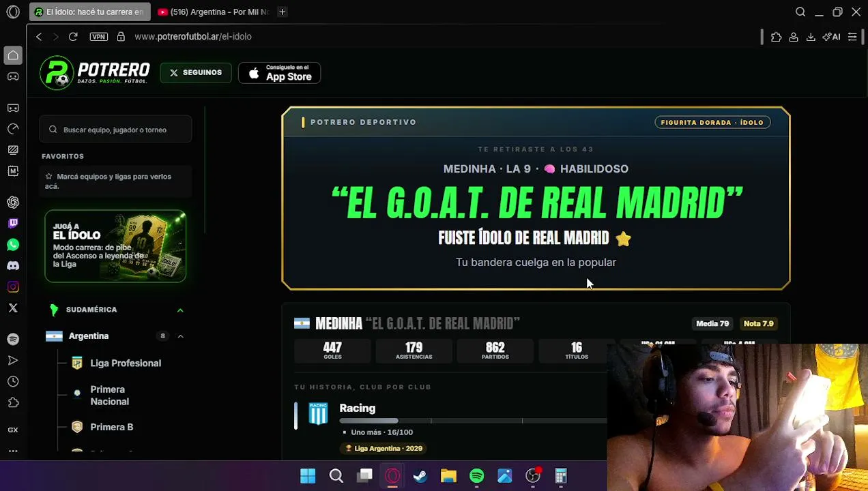The image size is (868, 491).
Task: Click the 16 Títulos stat
Action: pyautogui.click(x=576, y=351)
